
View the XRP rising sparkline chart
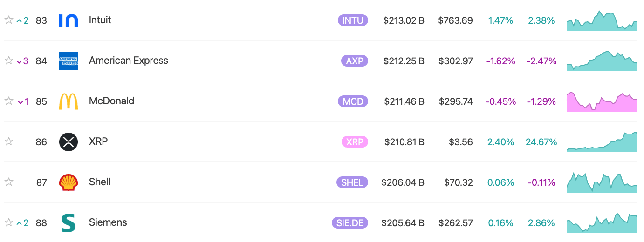pos(602,142)
